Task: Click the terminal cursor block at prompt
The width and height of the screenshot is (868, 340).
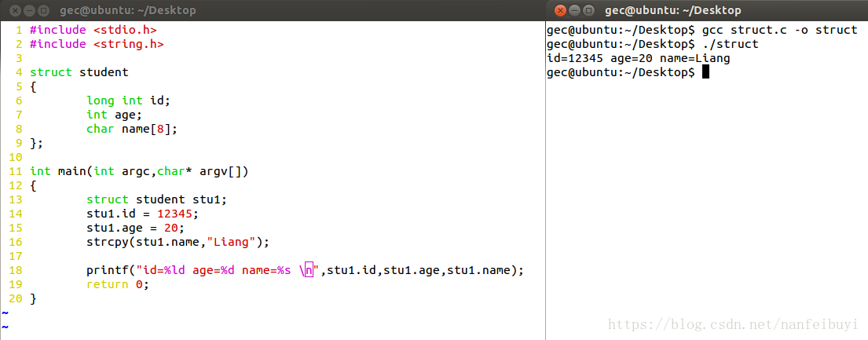Action: pos(705,72)
